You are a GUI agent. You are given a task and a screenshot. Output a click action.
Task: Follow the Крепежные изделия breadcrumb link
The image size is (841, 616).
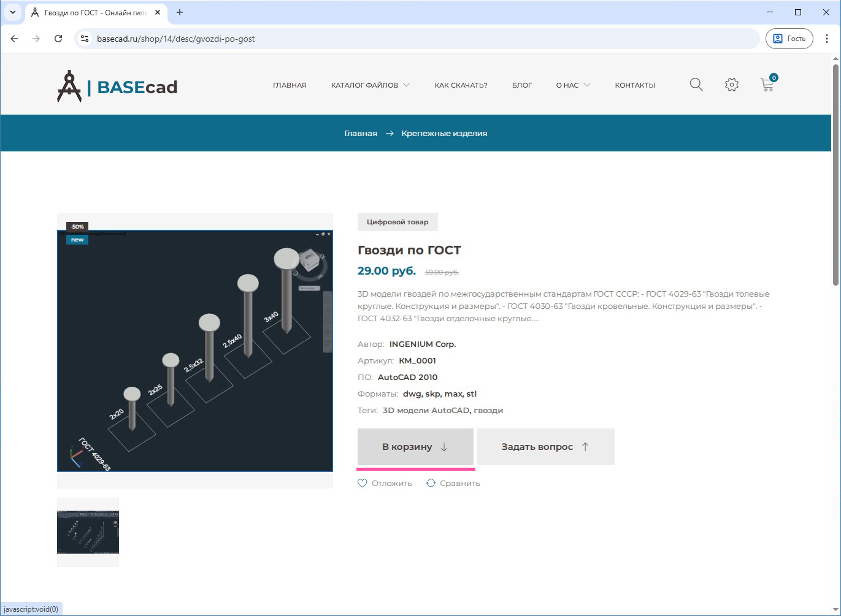(444, 133)
